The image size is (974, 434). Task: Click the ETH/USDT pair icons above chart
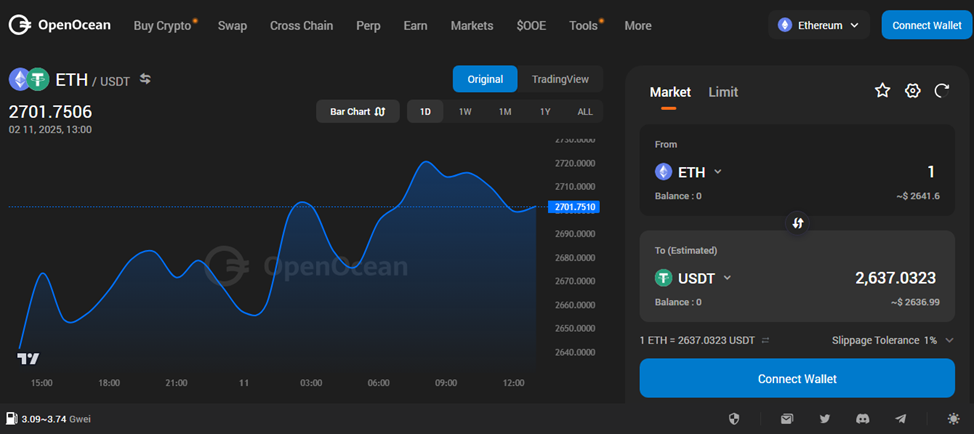pyautogui.click(x=29, y=79)
